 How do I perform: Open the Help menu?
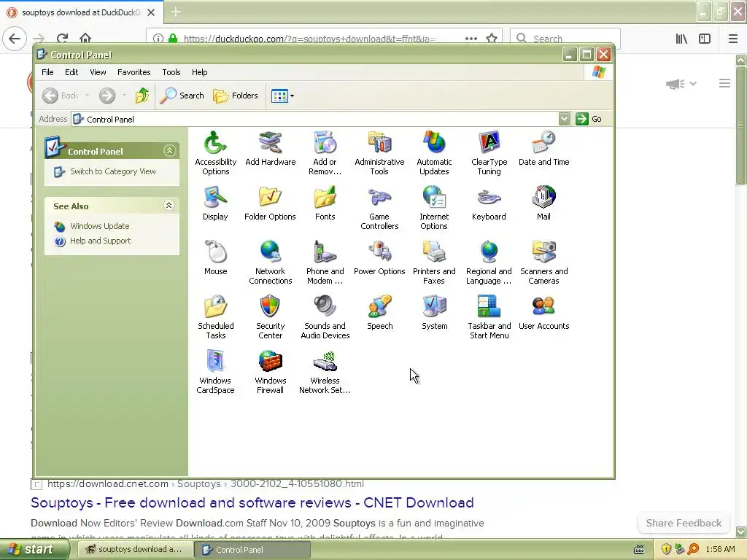(199, 72)
